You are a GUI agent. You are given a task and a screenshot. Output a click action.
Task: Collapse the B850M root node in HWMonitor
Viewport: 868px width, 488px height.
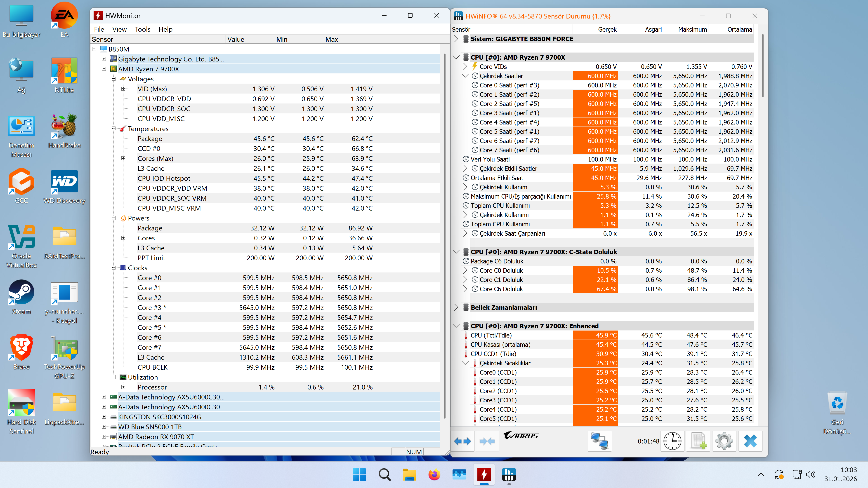point(94,49)
